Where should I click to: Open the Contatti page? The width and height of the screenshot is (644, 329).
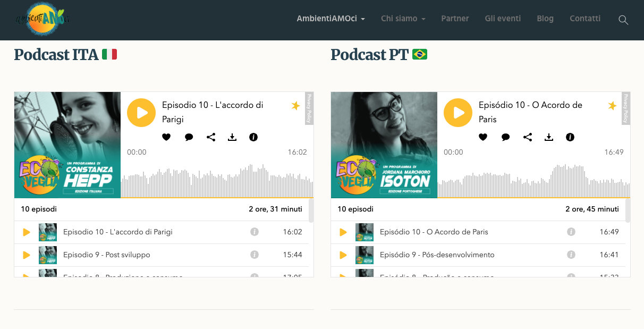click(x=585, y=19)
